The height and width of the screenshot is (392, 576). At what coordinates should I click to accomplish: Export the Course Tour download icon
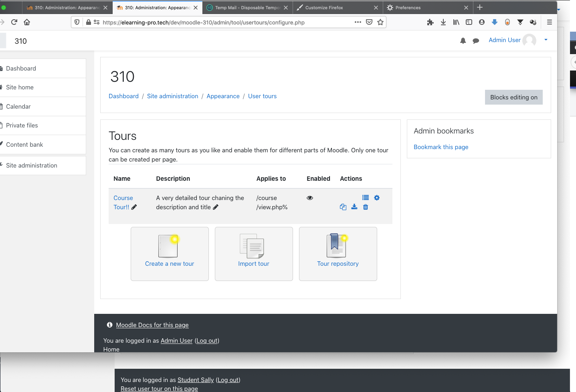pos(354,207)
